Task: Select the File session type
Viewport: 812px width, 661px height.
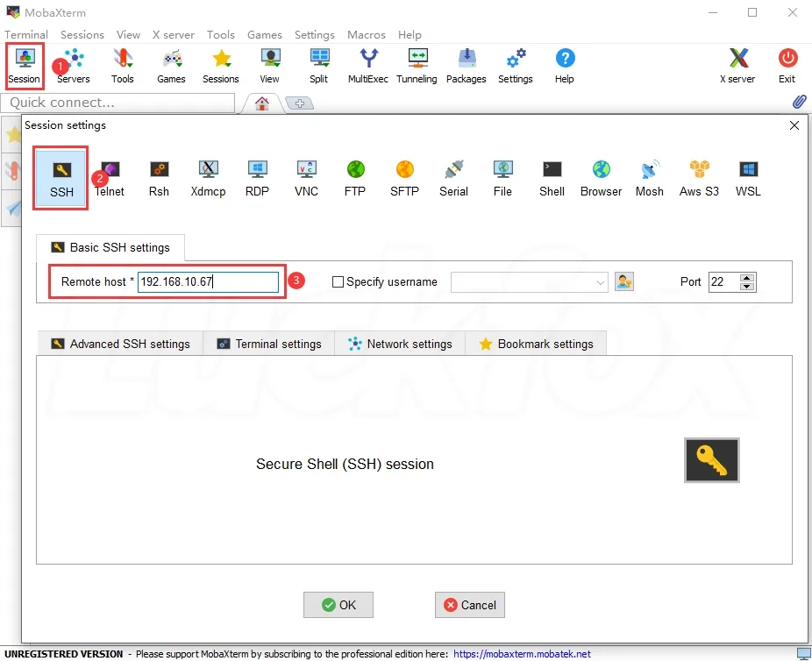Action: click(x=502, y=179)
